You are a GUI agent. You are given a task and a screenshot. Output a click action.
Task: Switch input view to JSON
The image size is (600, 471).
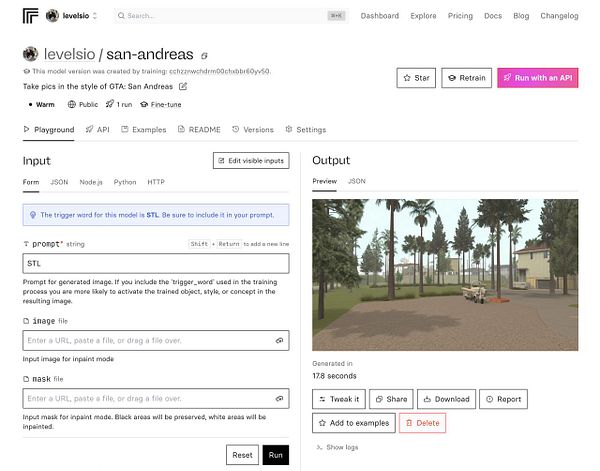(x=59, y=182)
